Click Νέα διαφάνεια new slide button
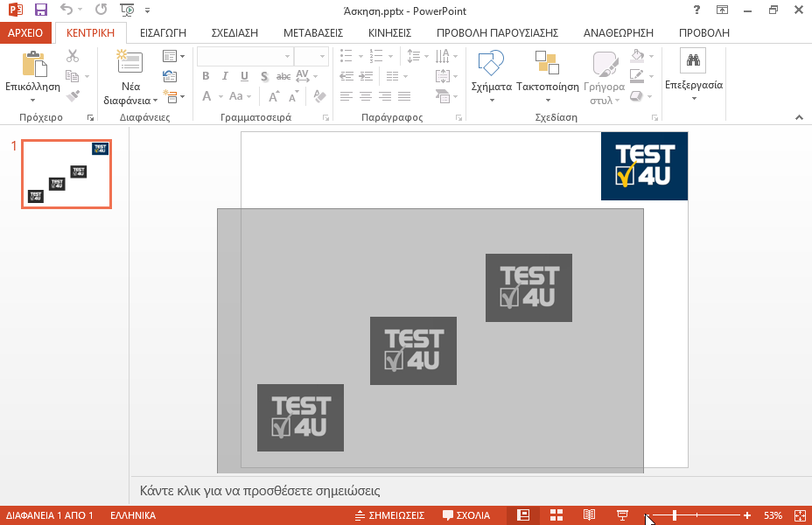812x525 pixels. click(x=130, y=62)
